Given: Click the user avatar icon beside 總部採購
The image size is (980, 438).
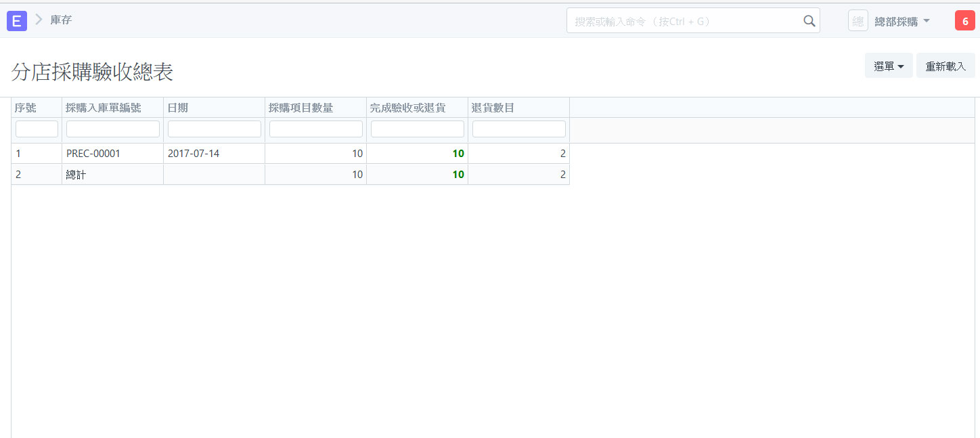Looking at the screenshot, I should 857,21.
